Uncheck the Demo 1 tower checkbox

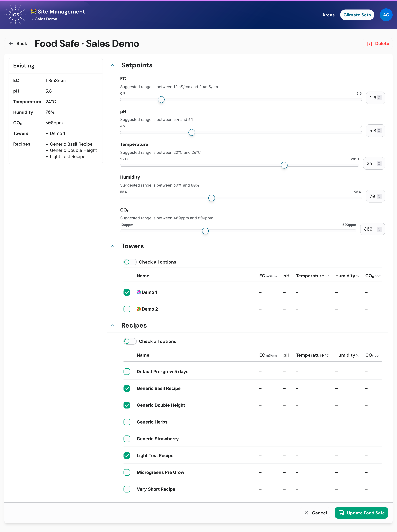[127, 292]
